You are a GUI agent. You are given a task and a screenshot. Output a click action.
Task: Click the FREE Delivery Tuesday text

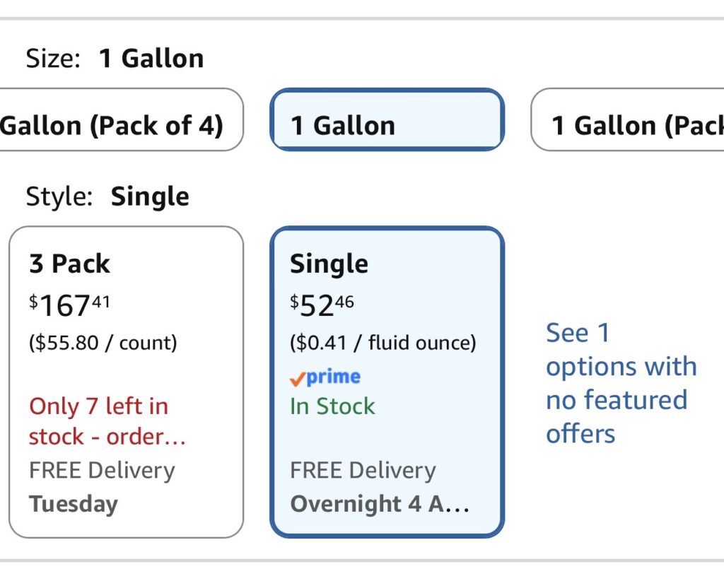[102, 488]
